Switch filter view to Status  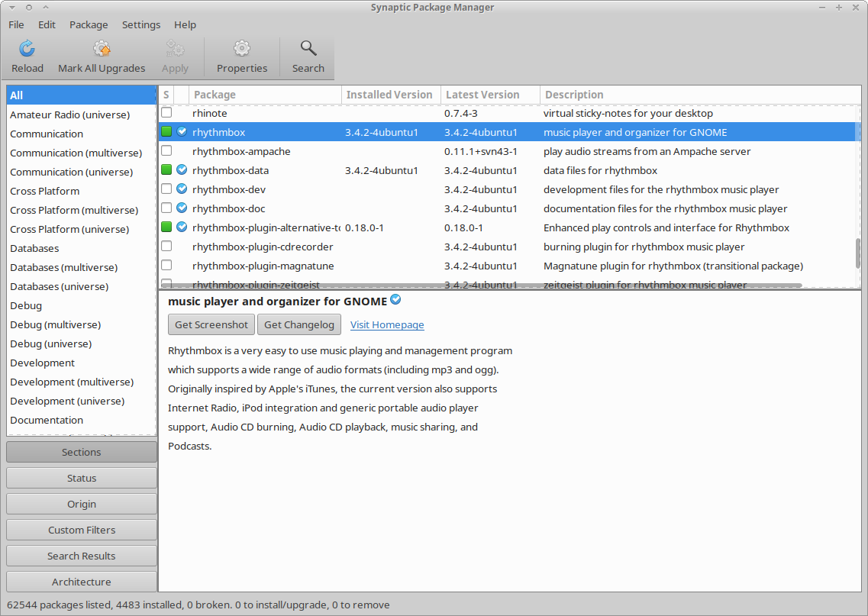[x=82, y=478]
